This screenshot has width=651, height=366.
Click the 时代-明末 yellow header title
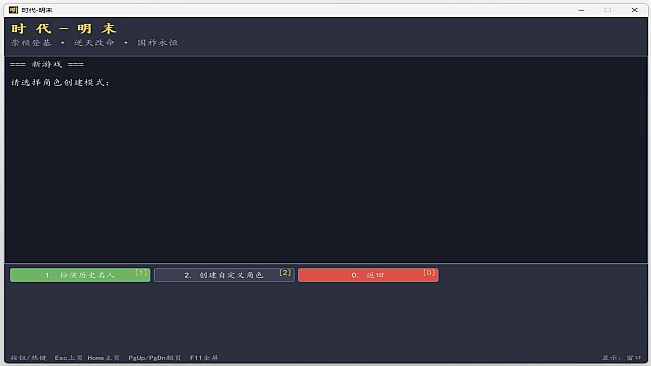[64, 29]
